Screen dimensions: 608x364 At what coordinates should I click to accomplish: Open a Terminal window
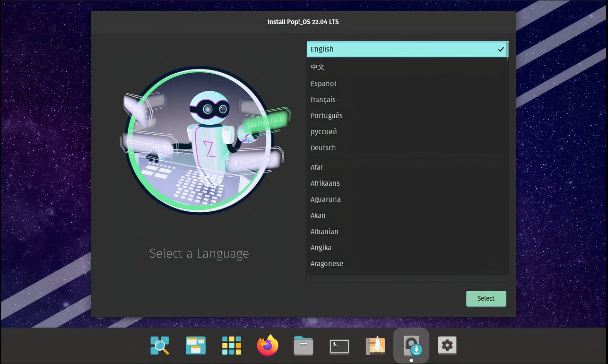click(339, 346)
